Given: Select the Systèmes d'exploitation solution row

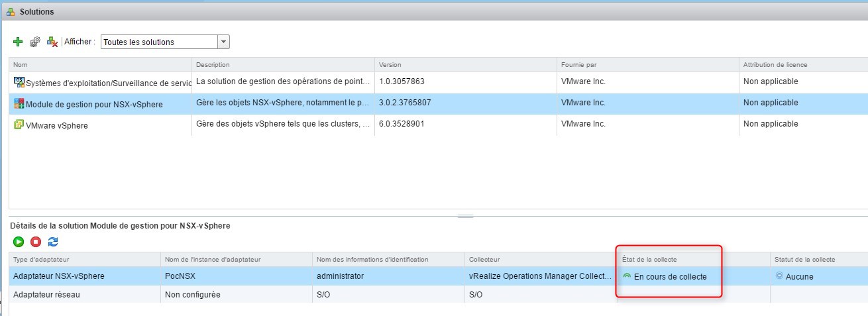Looking at the screenshot, I should tap(99, 82).
